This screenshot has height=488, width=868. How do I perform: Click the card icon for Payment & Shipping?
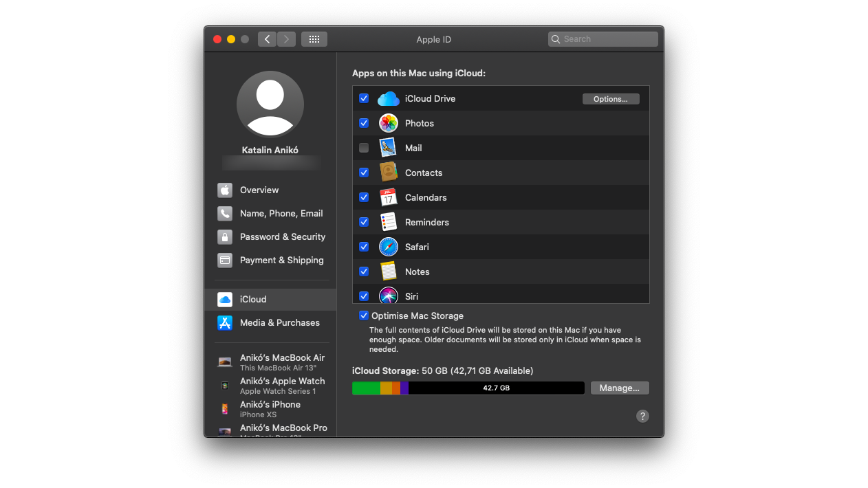225,260
